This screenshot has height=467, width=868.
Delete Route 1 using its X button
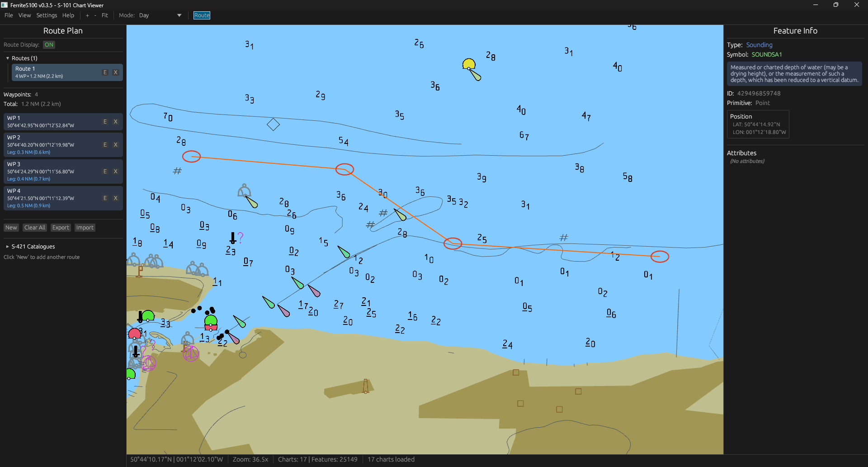coord(116,72)
